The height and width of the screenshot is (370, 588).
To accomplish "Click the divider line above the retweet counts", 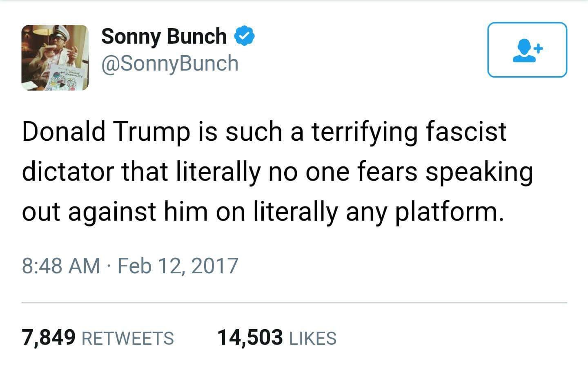I will (x=294, y=303).
